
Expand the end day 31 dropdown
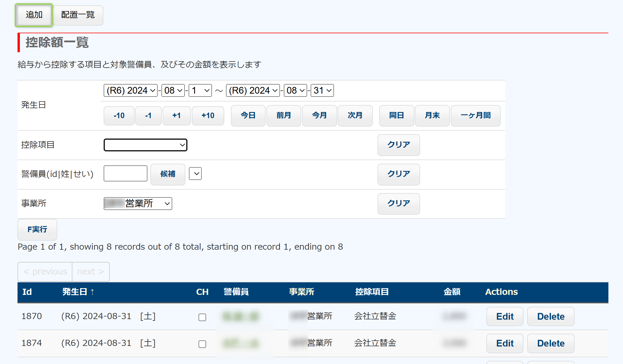click(x=322, y=90)
